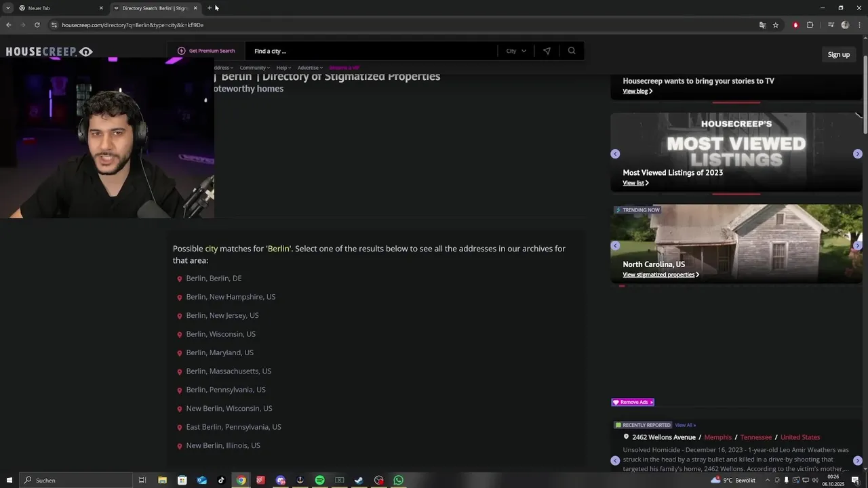Click the Suchen taskbar search box
The height and width of the screenshot is (488, 868).
click(75, 481)
